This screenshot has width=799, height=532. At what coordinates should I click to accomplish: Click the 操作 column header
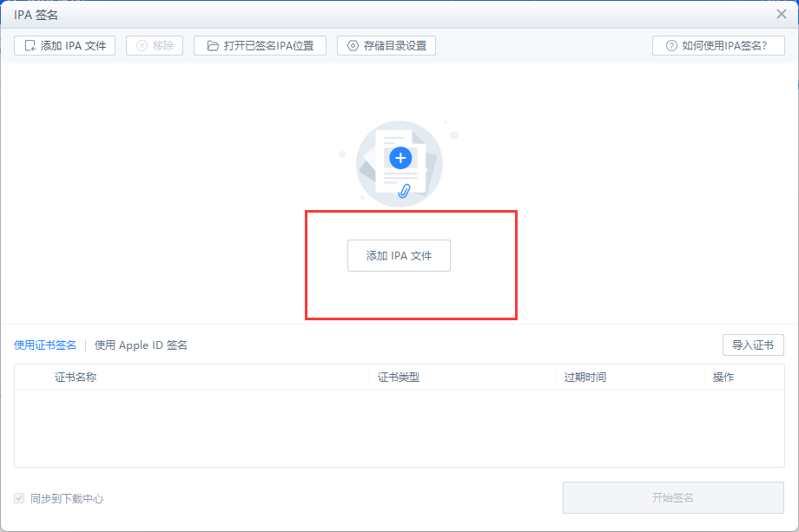pos(723,378)
